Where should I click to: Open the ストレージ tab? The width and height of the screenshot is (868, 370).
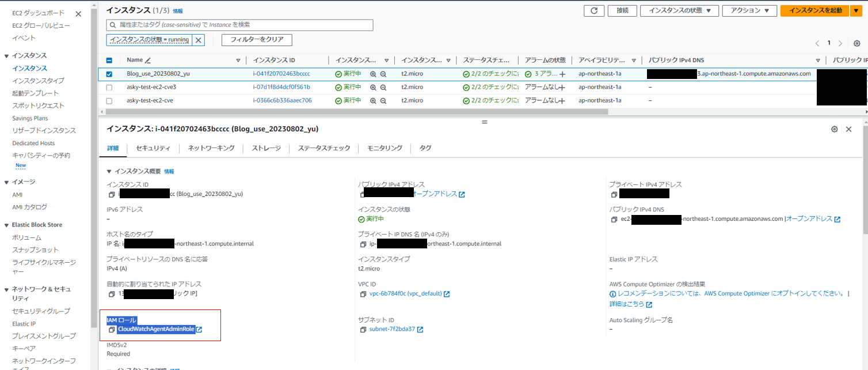coord(266,148)
